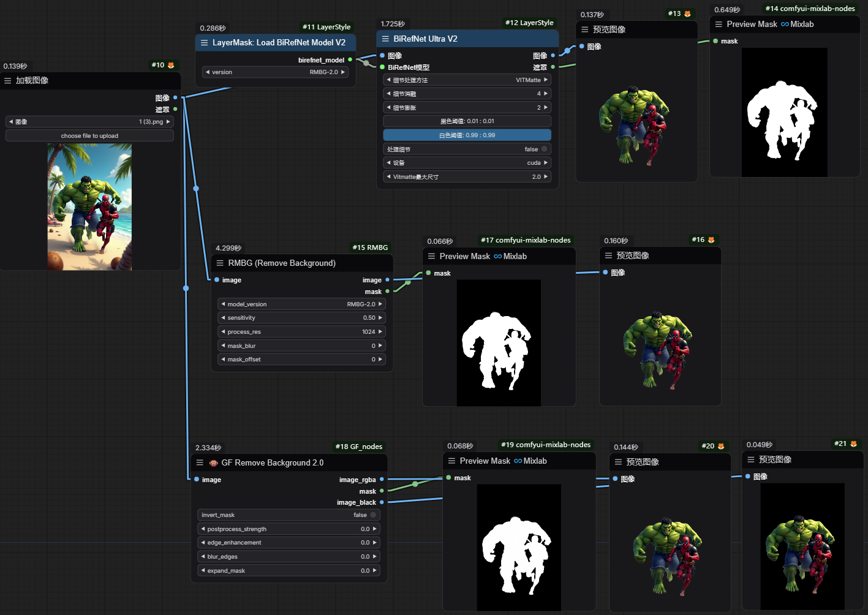868x615 pixels.
Task: Toggle the invert_mask switch
Action: (373, 515)
